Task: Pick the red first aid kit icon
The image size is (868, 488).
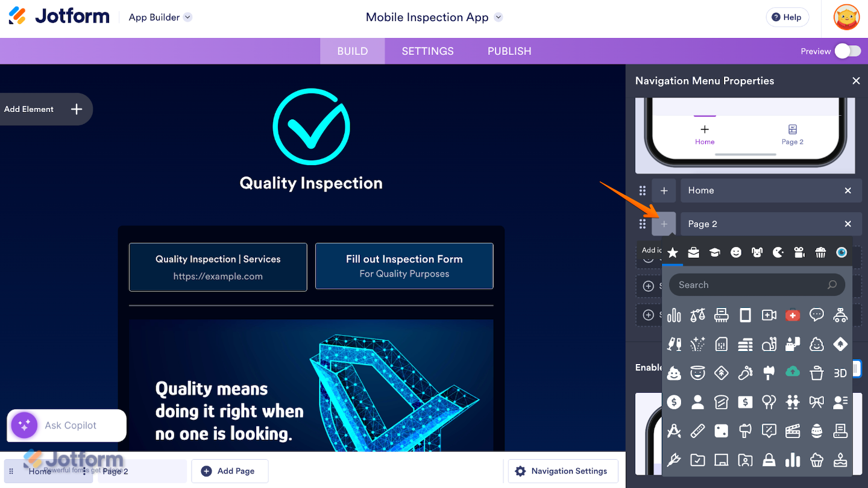Action: [x=793, y=315]
